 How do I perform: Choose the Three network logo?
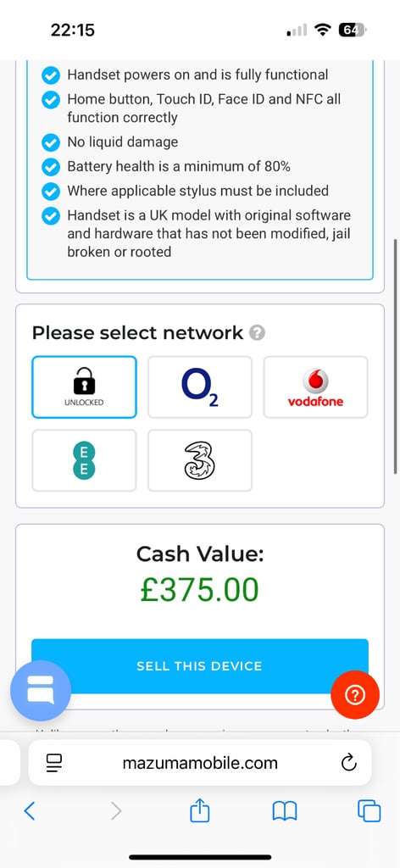click(x=200, y=460)
